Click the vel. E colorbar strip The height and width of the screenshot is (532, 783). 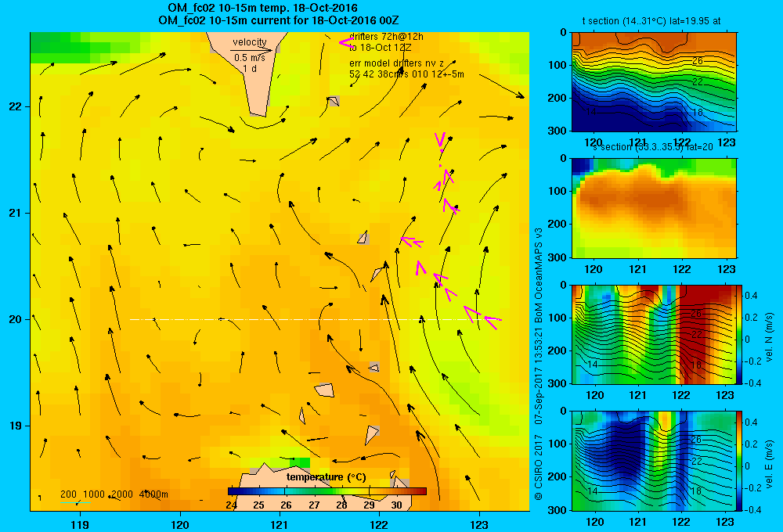[739, 461]
